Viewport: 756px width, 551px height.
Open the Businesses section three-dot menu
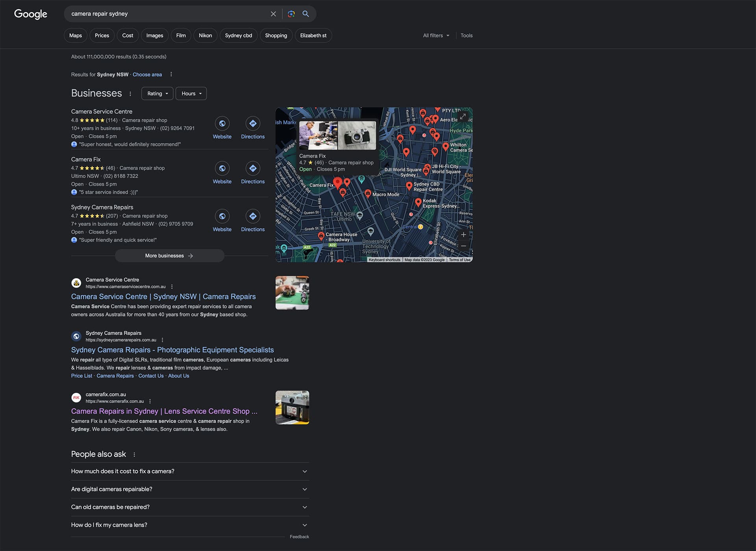(130, 94)
